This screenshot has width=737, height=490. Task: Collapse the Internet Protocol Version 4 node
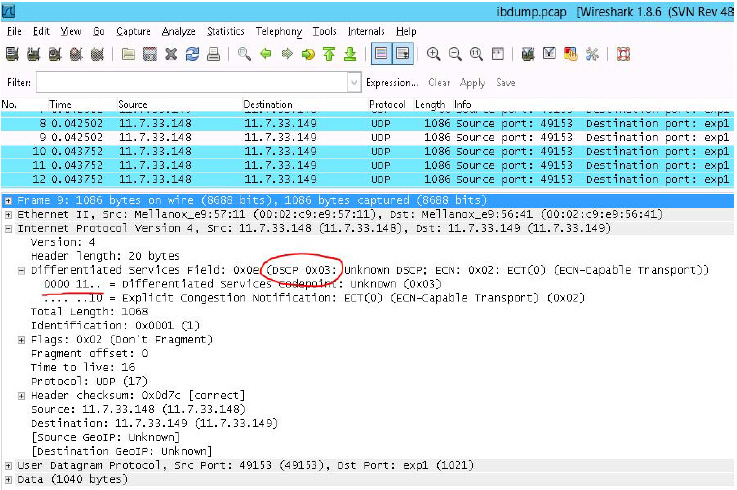(8, 229)
